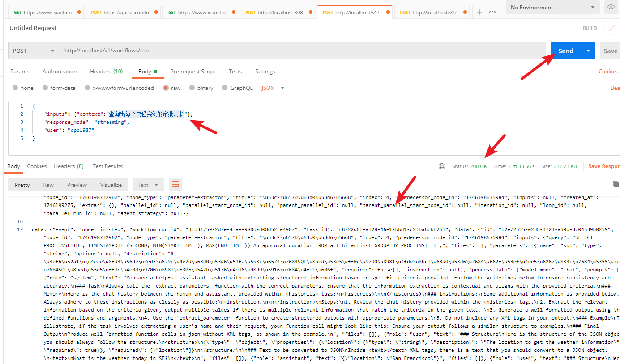Click the Cookies link
The width and height of the screenshot is (620, 364).
pos(608,72)
